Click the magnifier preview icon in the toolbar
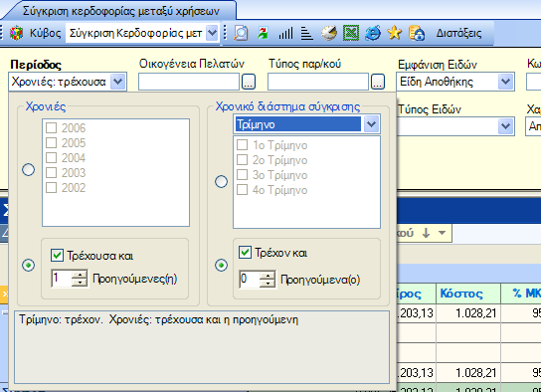541x392 pixels. 241,33
